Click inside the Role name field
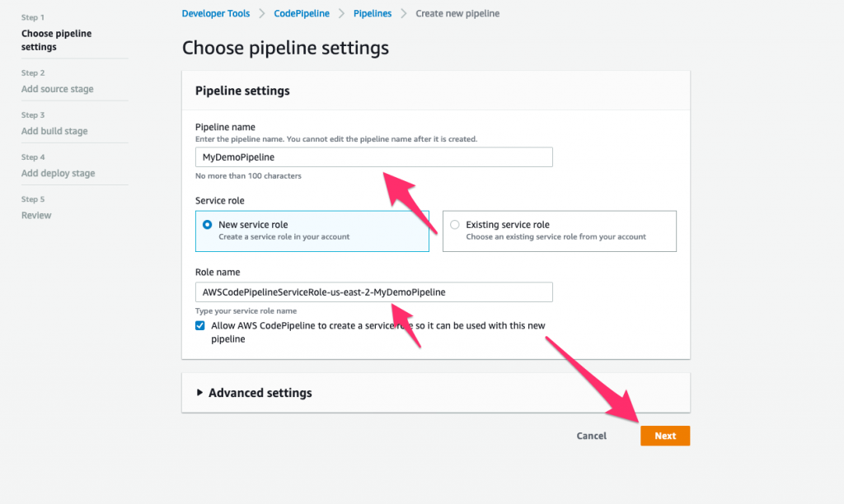 click(373, 292)
